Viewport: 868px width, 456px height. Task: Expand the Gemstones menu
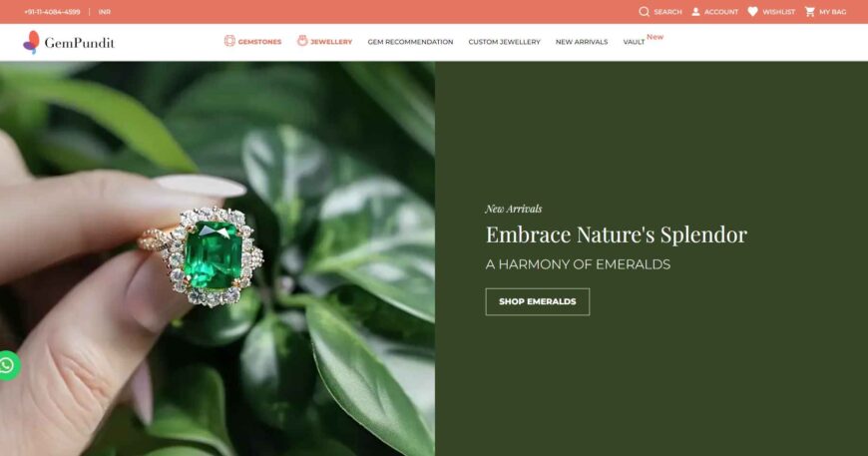(259, 42)
